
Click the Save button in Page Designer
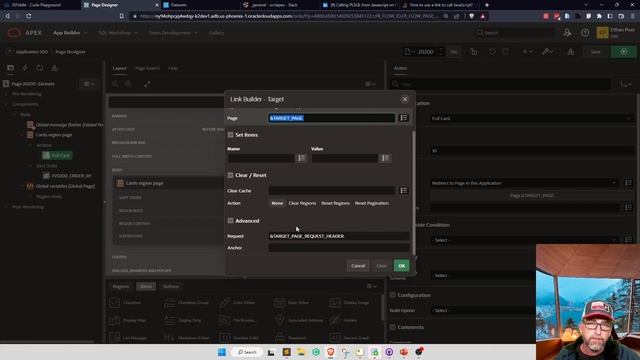pos(596,52)
